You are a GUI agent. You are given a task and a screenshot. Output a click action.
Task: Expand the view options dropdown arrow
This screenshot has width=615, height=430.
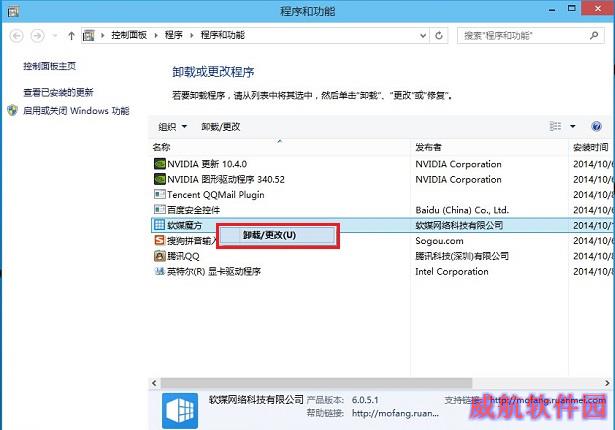(573, 126)
